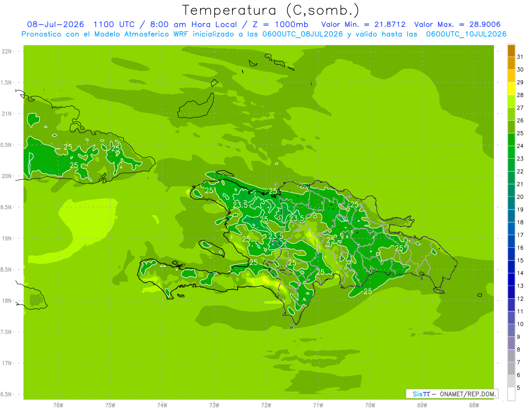Click the legend value '27'
Image resolution: width=532 pixels, height=411 pixels.
520,108
